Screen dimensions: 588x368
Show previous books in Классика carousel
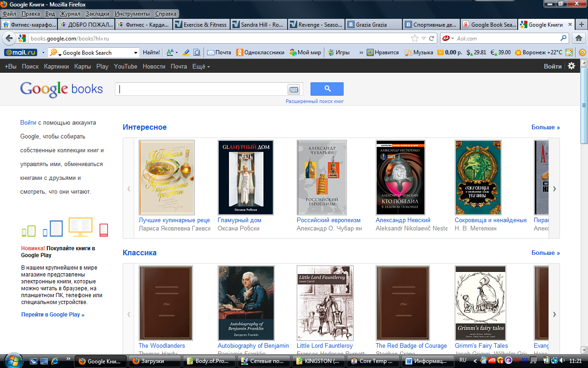(x=129, y=314)
